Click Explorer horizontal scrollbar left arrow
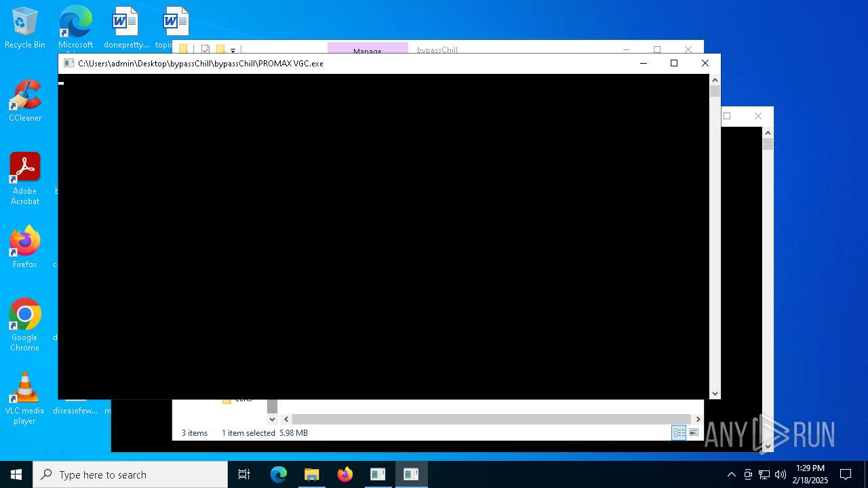Viewport: 868px width, 488px height. 286,420
